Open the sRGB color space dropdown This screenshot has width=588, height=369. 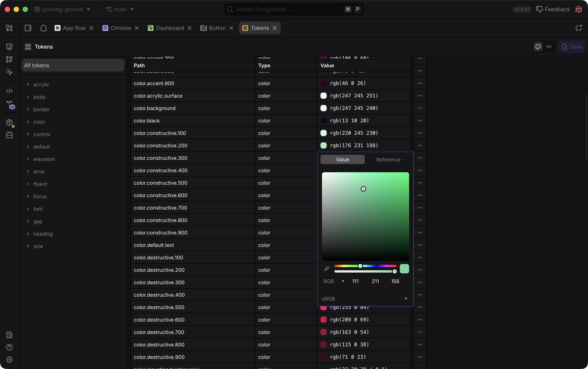pos(365,298)
